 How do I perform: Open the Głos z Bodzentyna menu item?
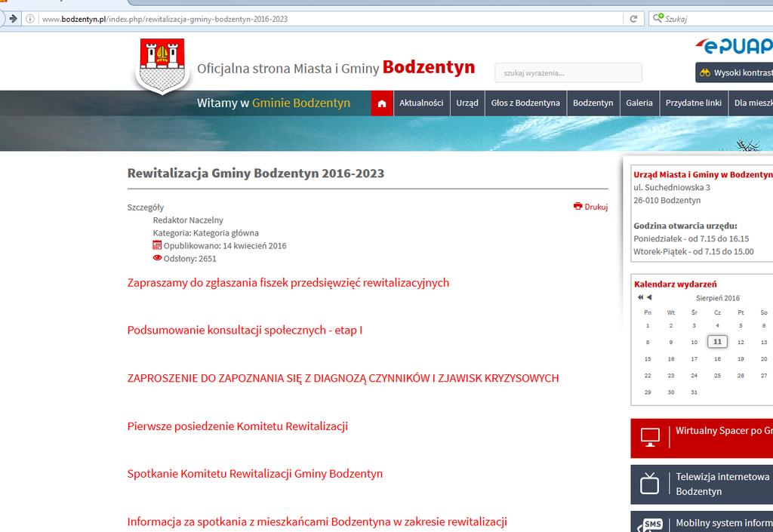click(525, 103)
